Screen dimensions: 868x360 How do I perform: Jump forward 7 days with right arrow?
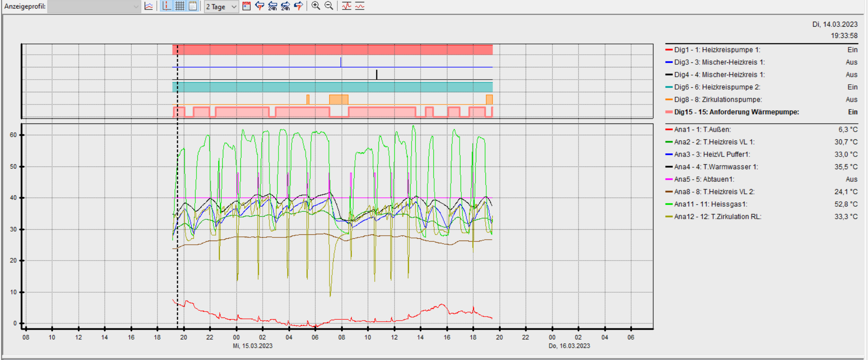coord(298,6)
